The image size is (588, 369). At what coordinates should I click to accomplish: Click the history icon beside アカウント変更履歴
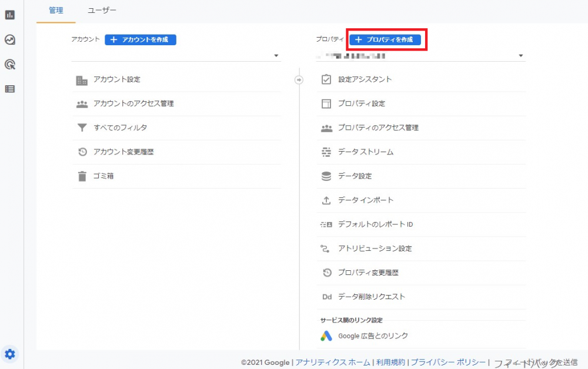[82, 152]
